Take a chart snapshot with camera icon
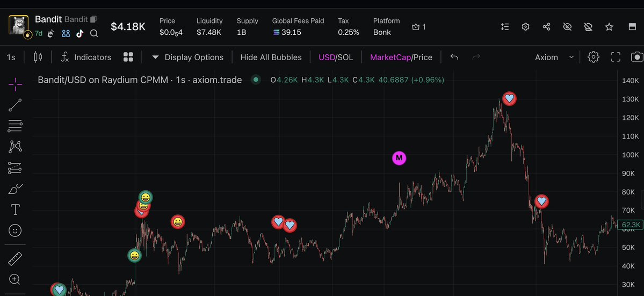This screenshot has width=644, height=296. tap(637, 57)
